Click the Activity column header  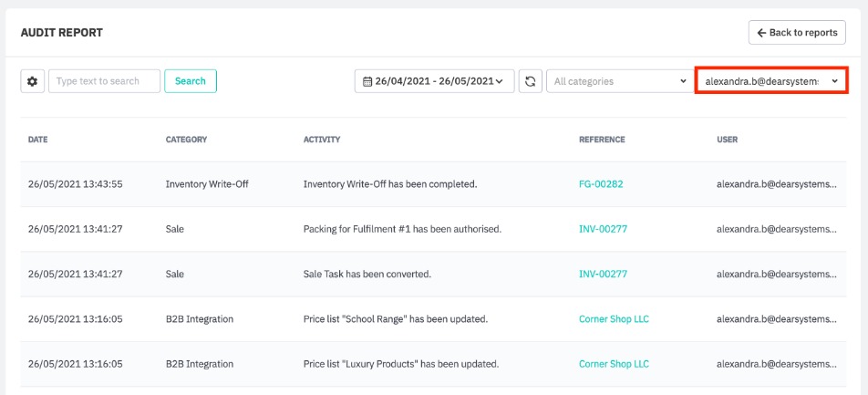pos(322,140)
